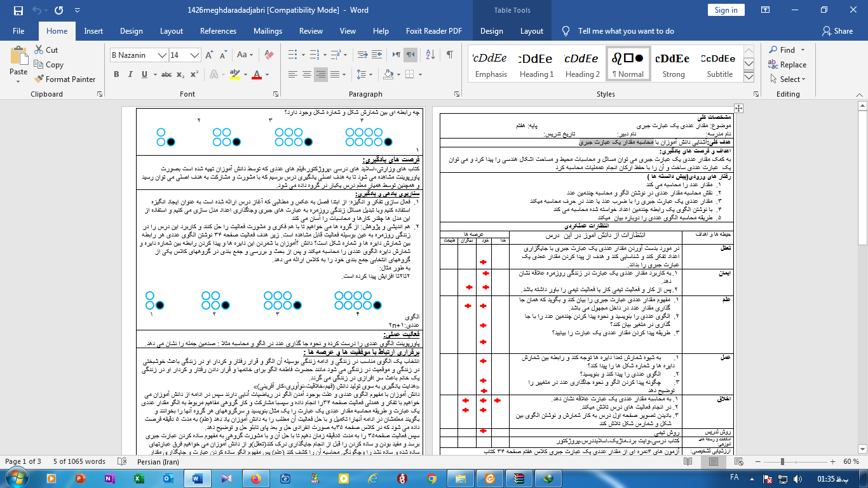This screenshot has width=868, height=488.
Task: Open Table Tools Layout tab
Action: point(532,31)
